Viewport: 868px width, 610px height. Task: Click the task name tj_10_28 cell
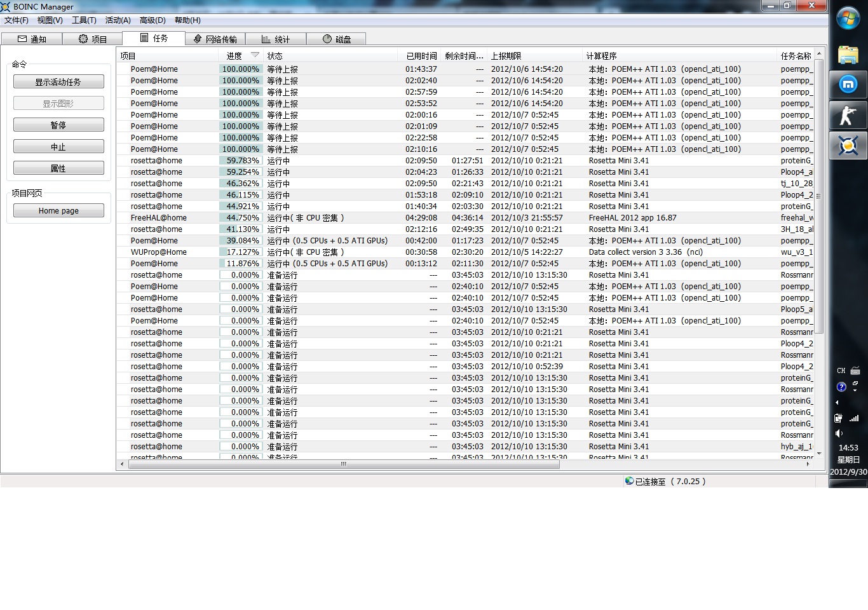coord(797,184)
